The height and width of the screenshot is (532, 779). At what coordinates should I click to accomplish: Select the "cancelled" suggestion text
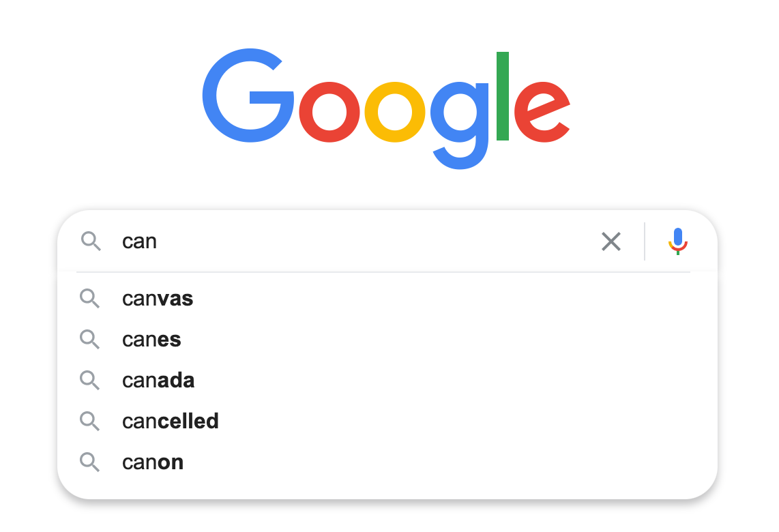coord(171,422)
